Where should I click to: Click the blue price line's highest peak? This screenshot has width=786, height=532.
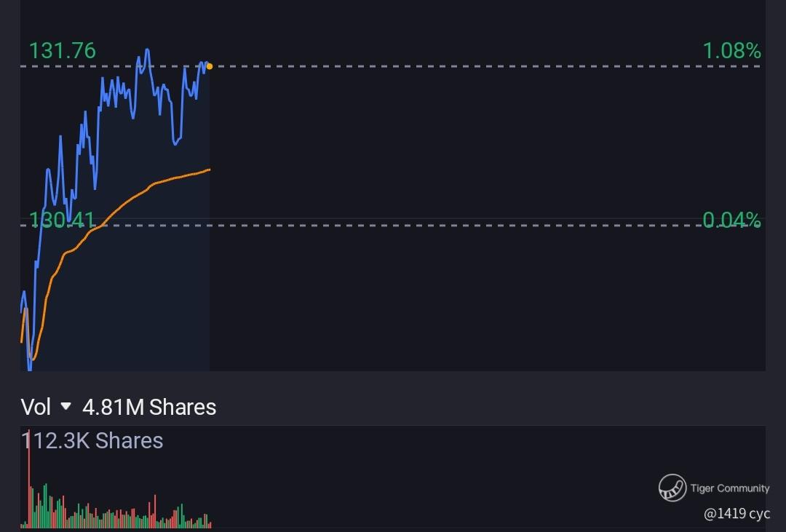(147, 50)
